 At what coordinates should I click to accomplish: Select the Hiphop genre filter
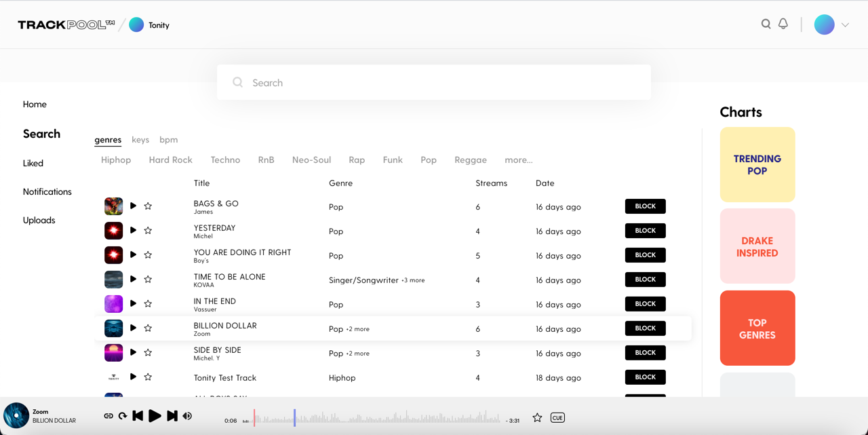pos(116,159)
